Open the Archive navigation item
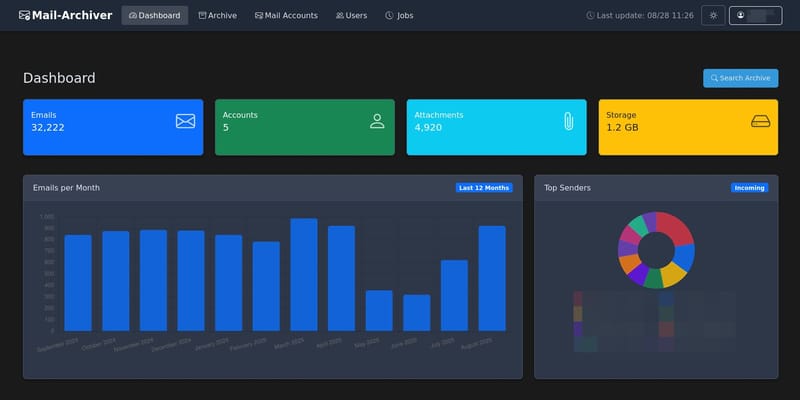This screenshot has height=400, width=800. [218, 15]
